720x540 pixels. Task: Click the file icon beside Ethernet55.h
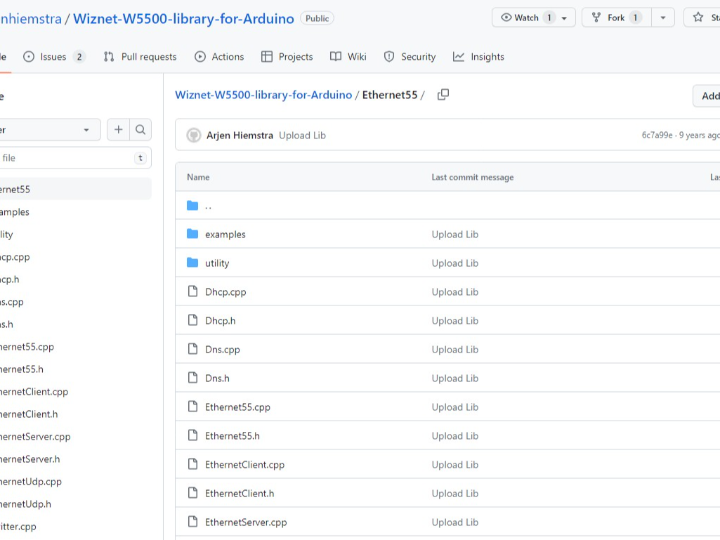tap(193, 435)
